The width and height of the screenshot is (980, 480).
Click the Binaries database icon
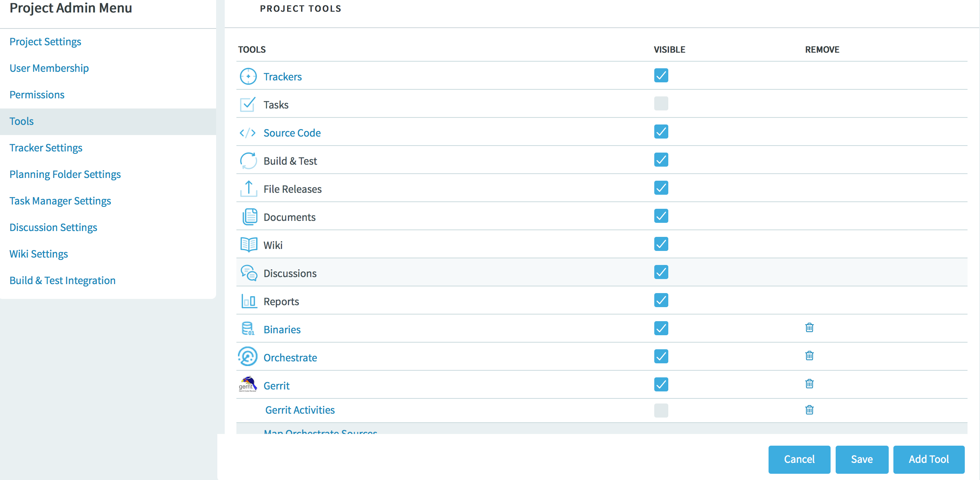pos(248,329)
